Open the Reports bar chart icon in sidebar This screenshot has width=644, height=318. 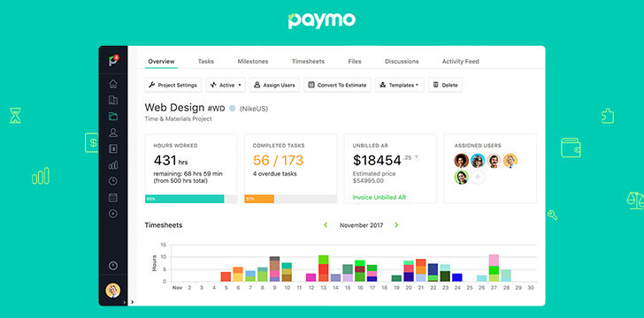click(113, 165)
